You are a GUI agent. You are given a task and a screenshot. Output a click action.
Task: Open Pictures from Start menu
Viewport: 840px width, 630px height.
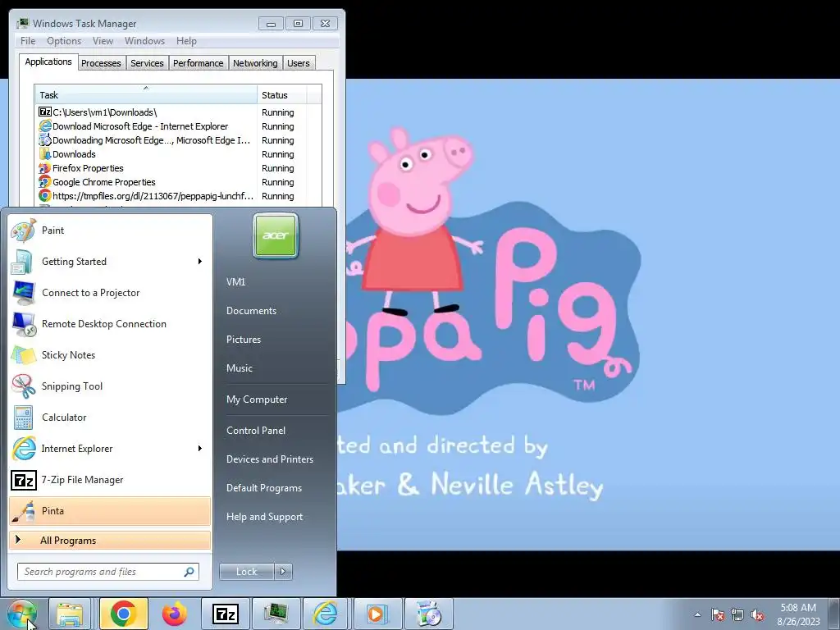click(244, 339)
